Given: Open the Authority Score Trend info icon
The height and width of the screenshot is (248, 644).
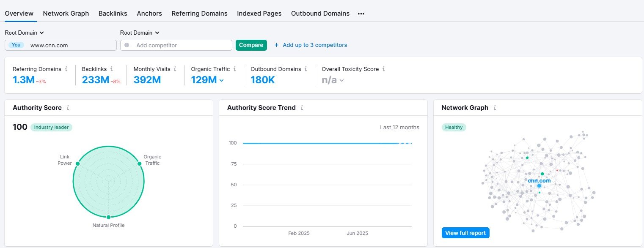Looking at the screenshot, I should point(301,108).
